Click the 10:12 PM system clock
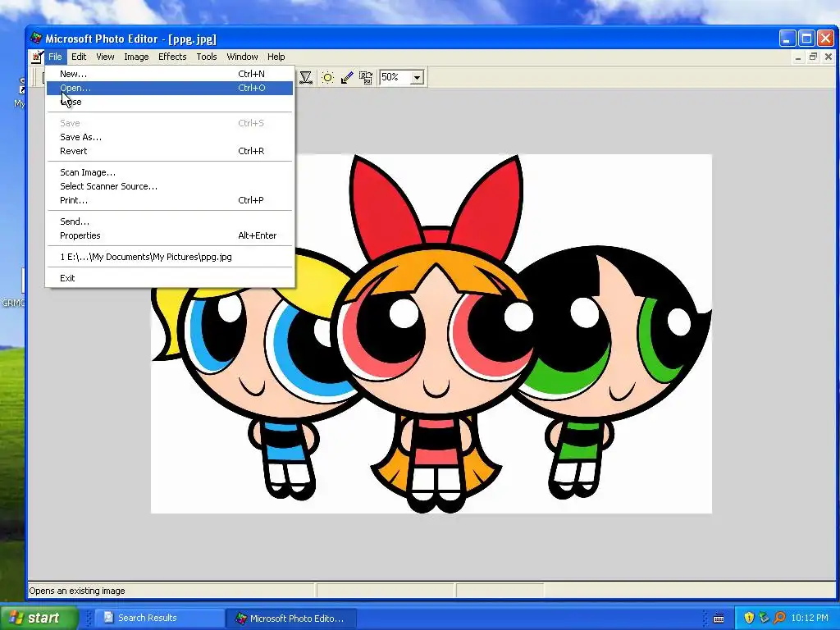Screen dimensions: 840x630 pos(810,619)
